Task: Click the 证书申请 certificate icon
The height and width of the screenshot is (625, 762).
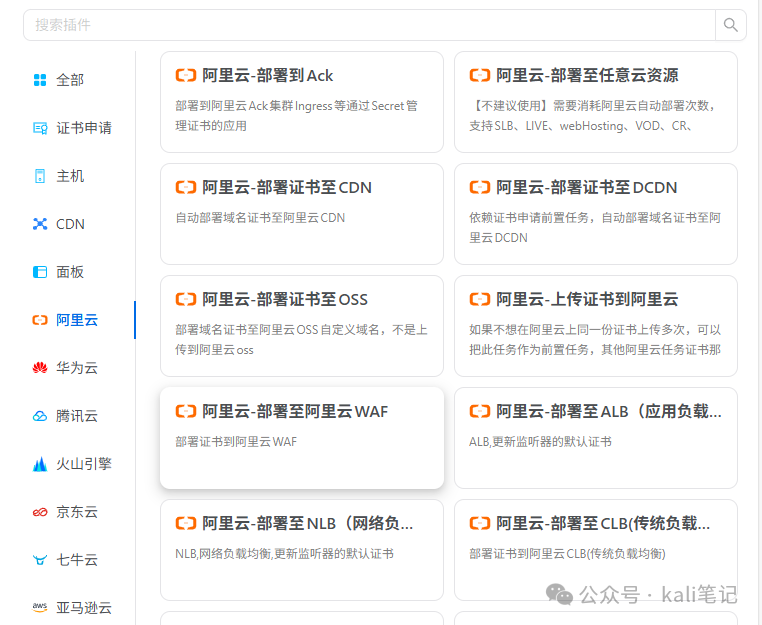Action: coord(40,128)
